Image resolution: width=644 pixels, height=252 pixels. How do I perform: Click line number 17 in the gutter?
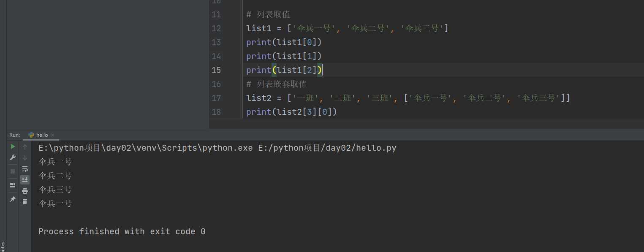pos(216,98)
